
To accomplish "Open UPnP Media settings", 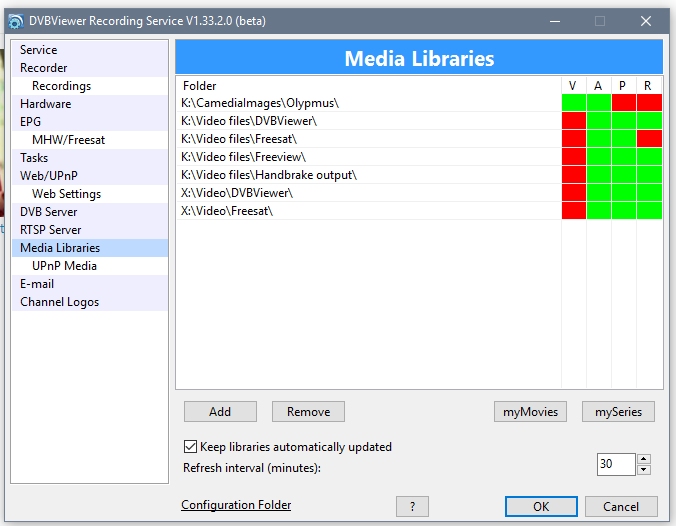I will pos(90,266).
